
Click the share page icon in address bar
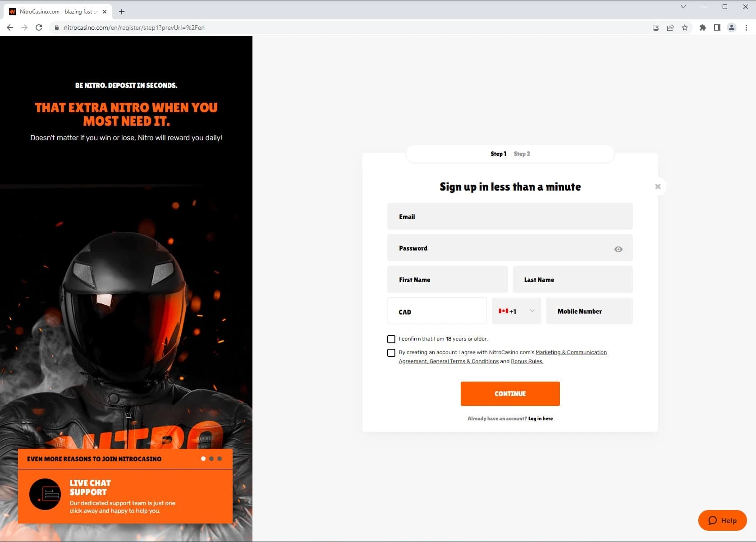(670, 27)
